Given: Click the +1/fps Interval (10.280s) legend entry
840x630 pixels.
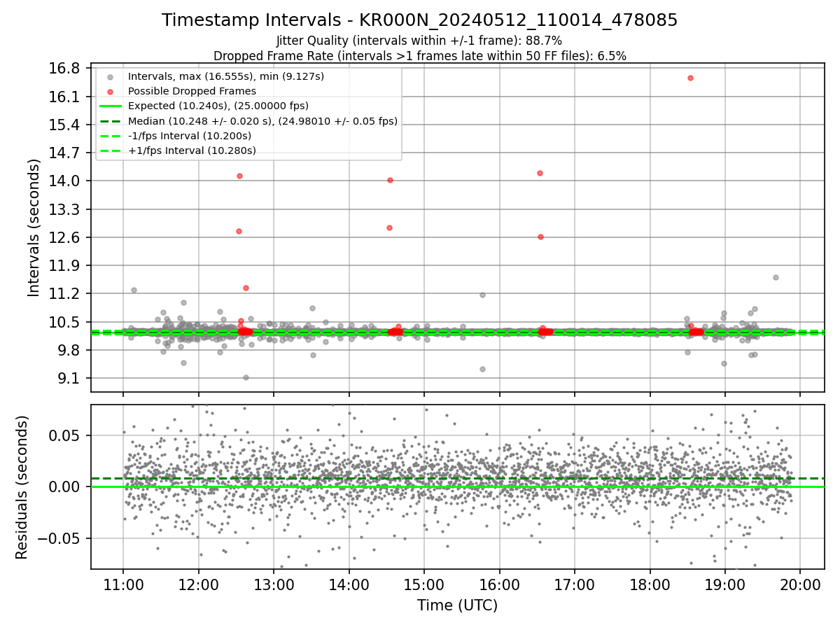Looking at the screenshot, I should [x=192, y=150].
